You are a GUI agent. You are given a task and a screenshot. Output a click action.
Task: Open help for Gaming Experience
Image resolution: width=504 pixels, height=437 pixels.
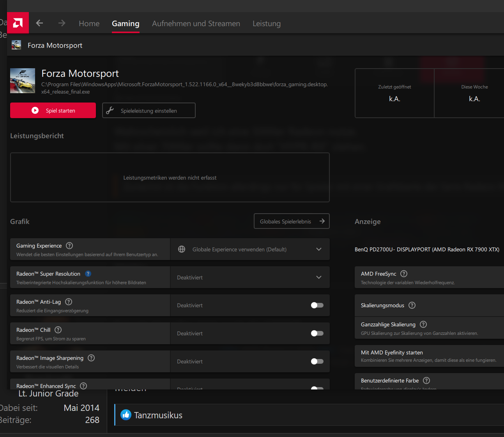point(69,246)
